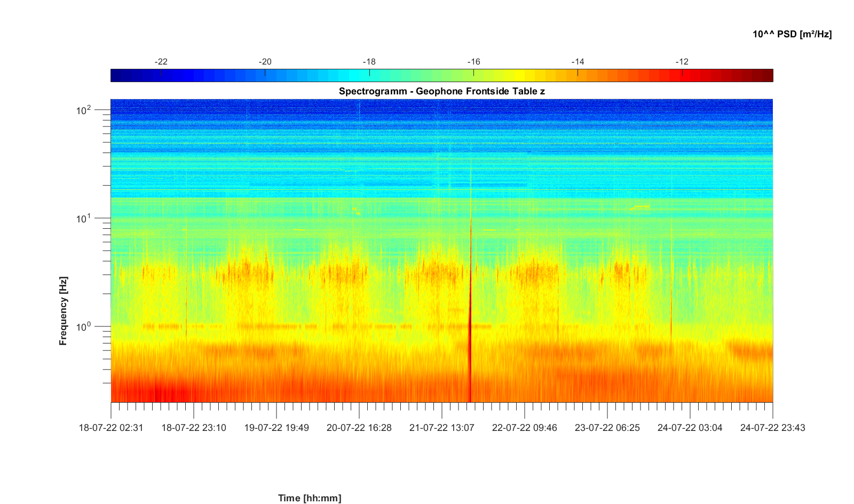Image resolution: width=854 pixels, height=504 pixels.
Task: Select the 'Frequency [Hz]' y-axis label
Action: [x=64, y=310]
